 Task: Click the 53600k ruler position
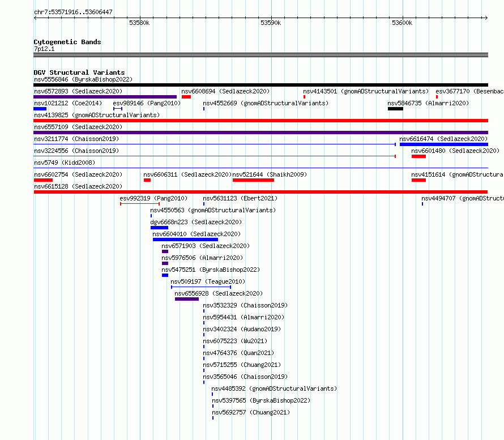click(402, 23)
